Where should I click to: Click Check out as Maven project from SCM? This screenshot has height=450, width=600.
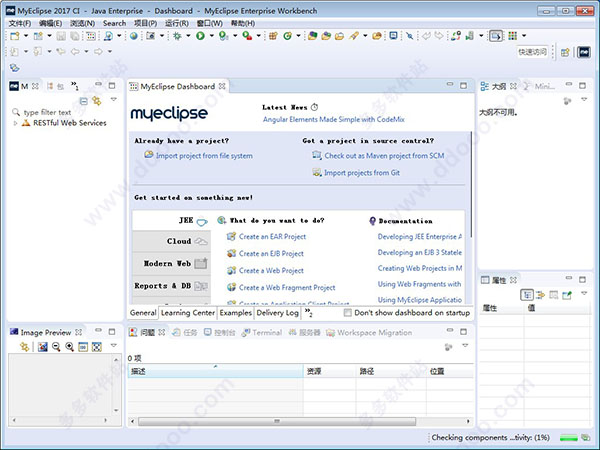(x=384, y=156)
